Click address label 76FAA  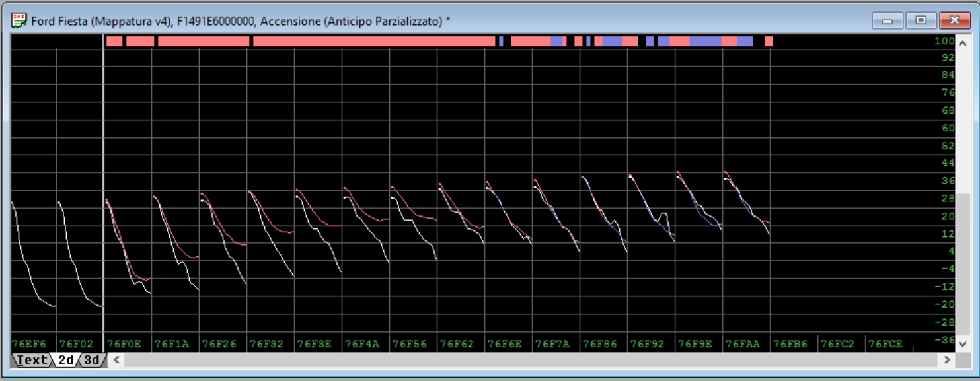pos(743,344)
